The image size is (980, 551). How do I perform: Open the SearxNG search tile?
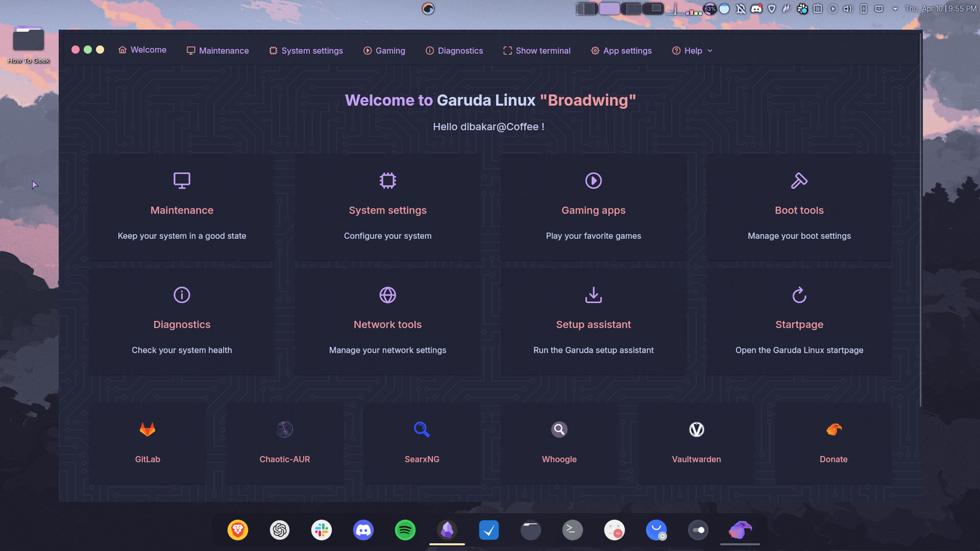(422, 443)
